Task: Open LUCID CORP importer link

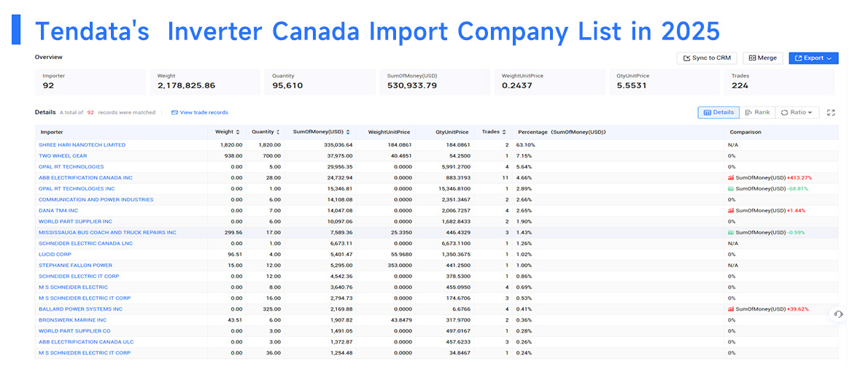Action: click(54, 255)
